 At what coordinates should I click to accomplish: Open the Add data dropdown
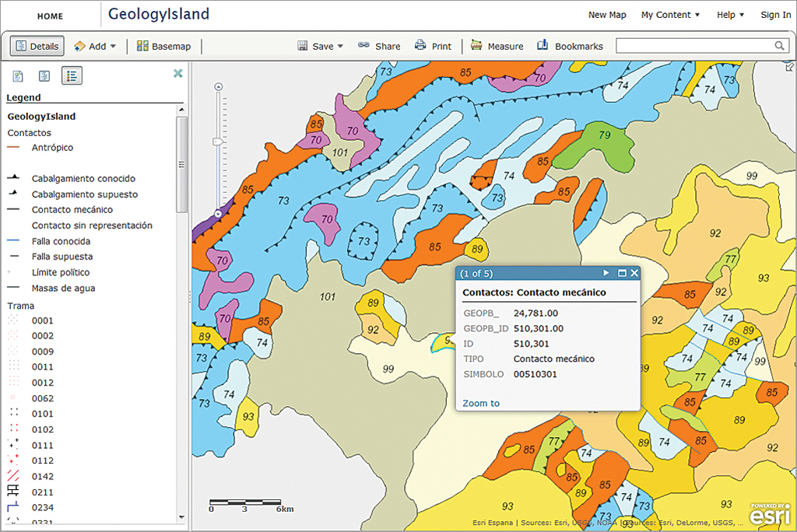click(x=95, y=46)
